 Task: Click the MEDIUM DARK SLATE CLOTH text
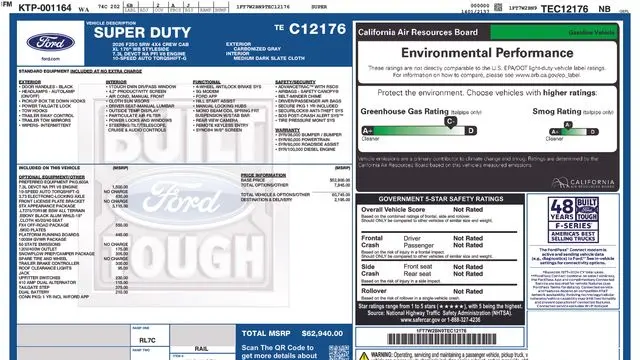coord(269,58)
